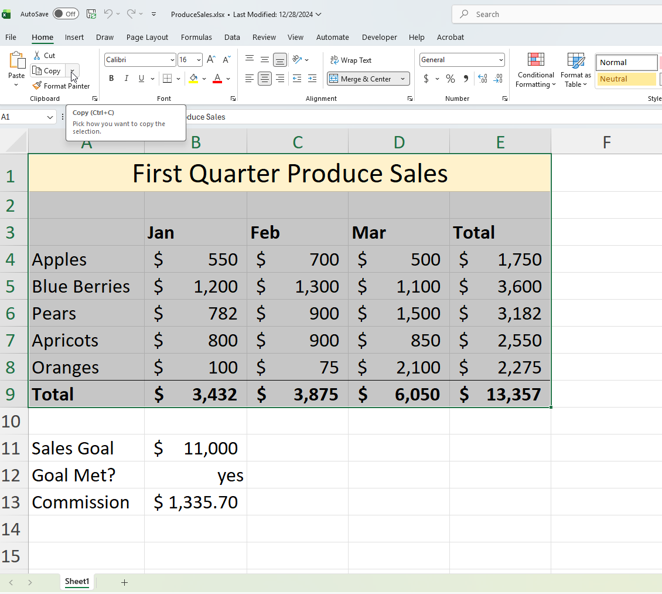Apply the Normal cell style

tap(626, 62)
